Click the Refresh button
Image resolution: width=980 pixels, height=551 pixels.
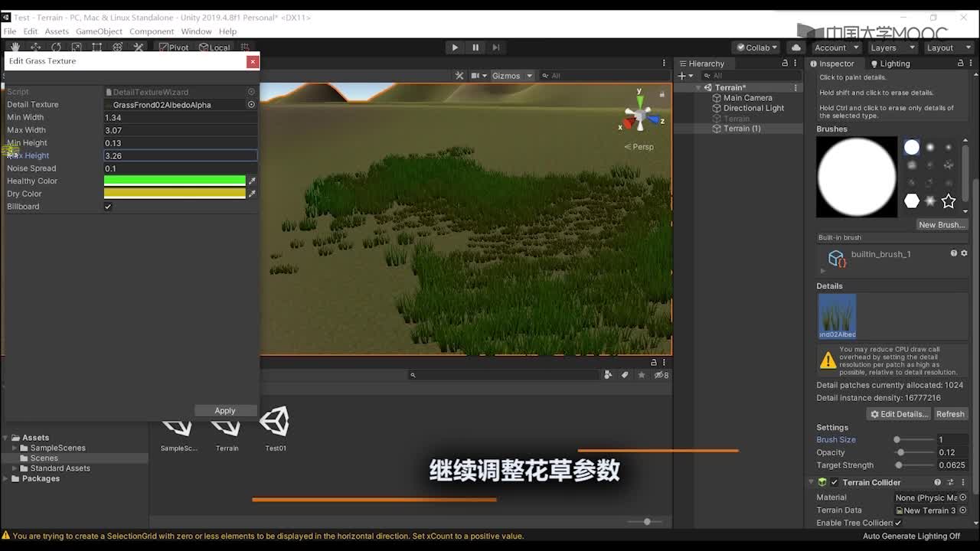tap(950, 414)
